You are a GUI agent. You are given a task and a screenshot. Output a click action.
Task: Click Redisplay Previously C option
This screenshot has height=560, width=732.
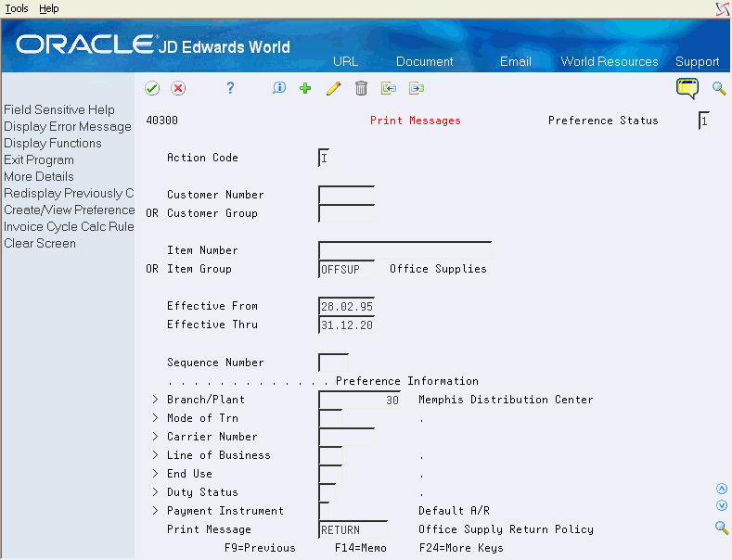click(69, 193)
